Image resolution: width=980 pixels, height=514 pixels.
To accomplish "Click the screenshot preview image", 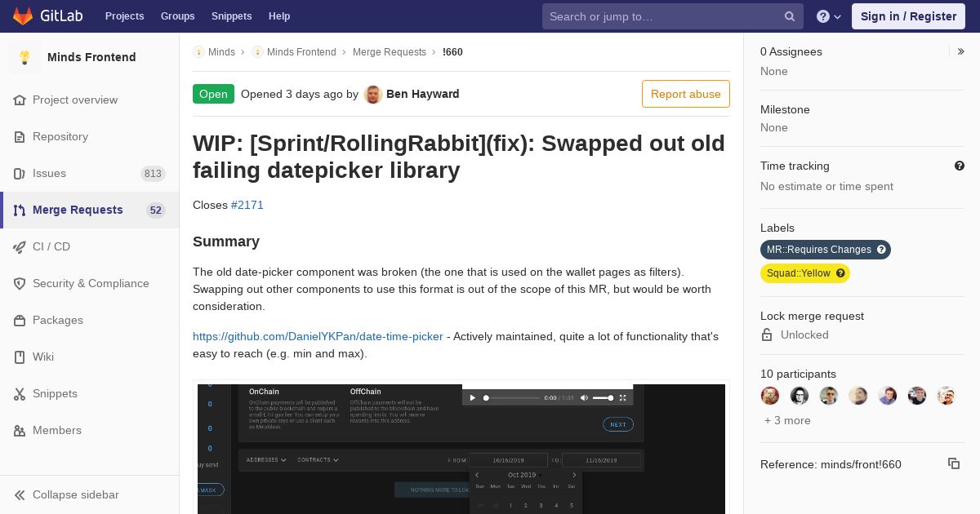I will pos(461,449).
